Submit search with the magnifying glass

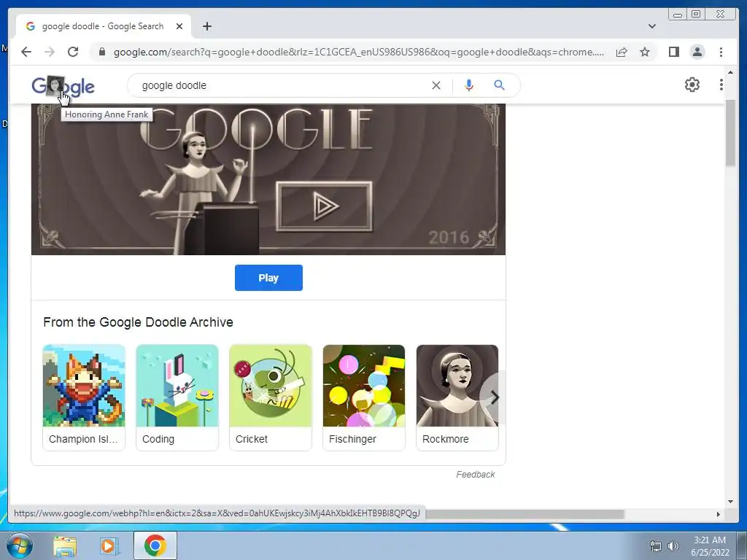pyautogui.click(x=499, y=85)
